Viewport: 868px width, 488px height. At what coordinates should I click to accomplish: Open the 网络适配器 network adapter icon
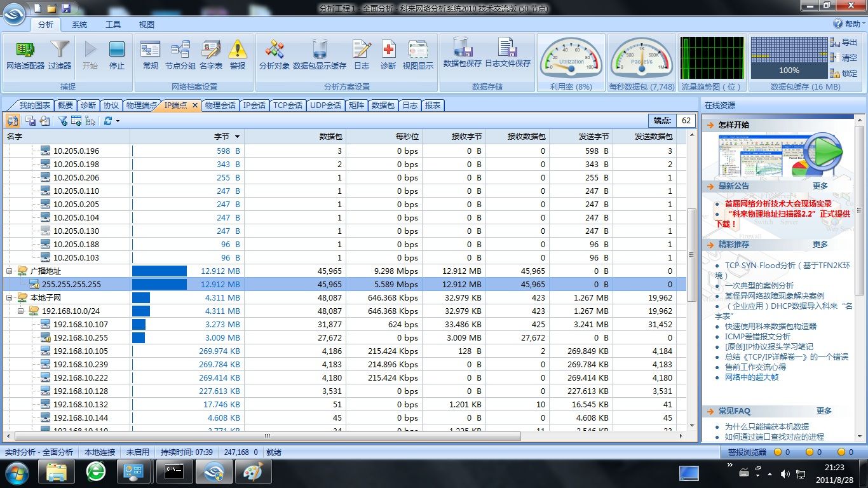click(25, 55)
